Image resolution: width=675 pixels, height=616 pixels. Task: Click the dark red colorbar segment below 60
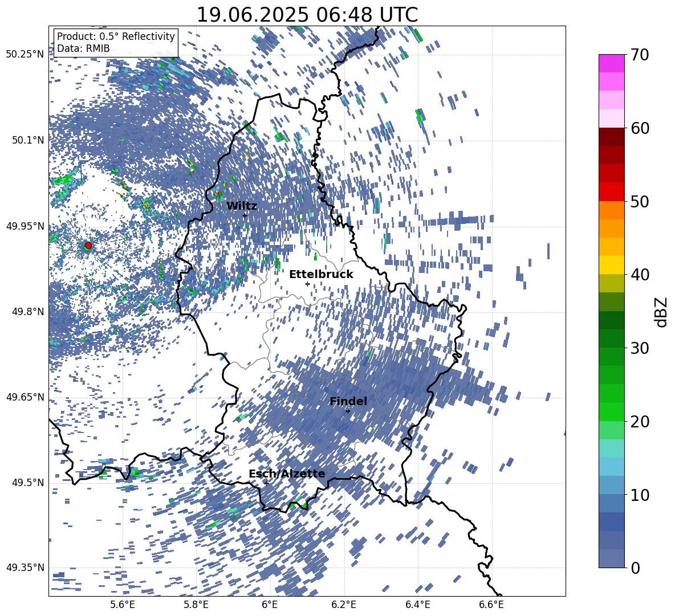point(611,137)
